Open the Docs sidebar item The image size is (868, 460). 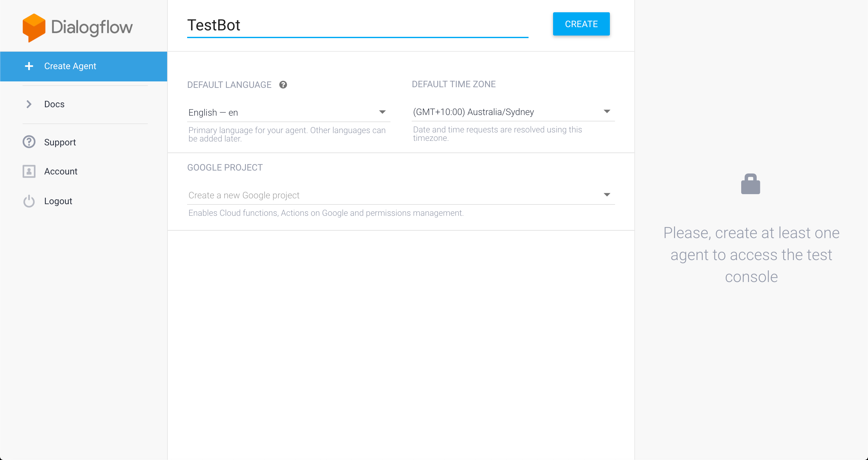click(x=54, y=104)
